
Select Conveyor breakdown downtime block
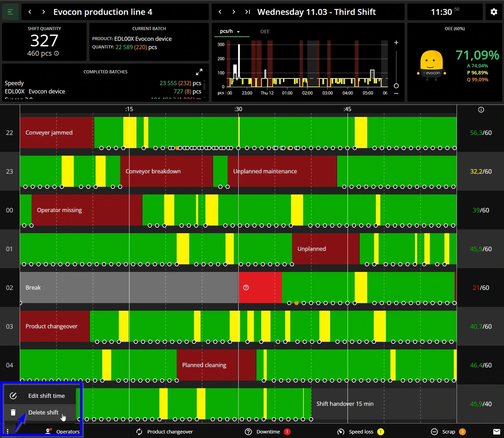pyautogui.click(x=166, y=171)
